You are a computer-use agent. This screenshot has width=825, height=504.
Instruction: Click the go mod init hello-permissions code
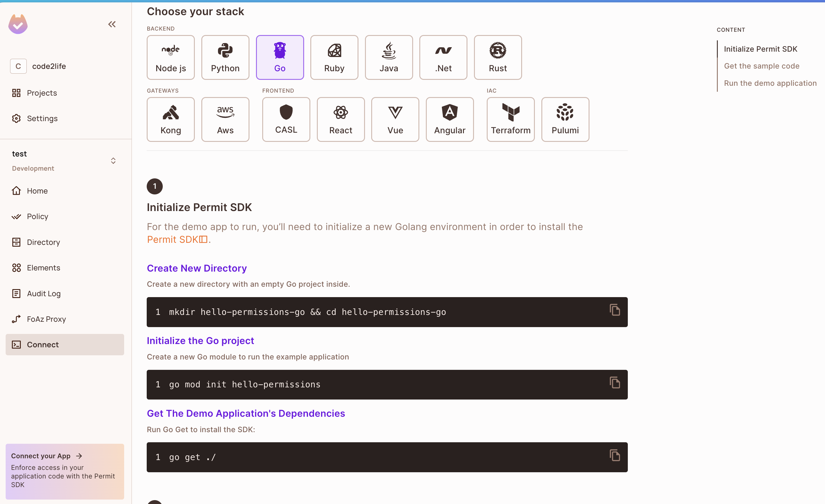pos(245,384)
